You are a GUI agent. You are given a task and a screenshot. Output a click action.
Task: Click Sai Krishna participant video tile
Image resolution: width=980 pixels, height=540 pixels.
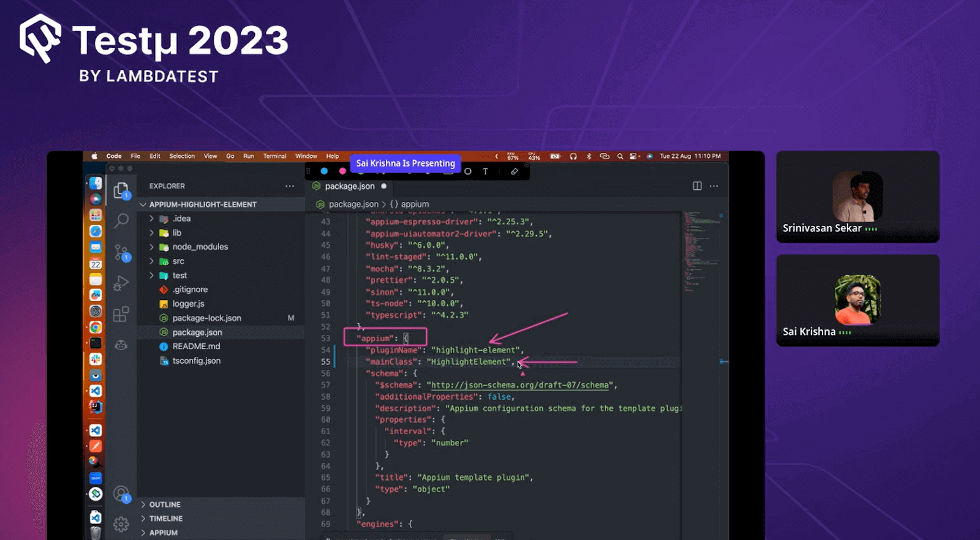[858, 300]
